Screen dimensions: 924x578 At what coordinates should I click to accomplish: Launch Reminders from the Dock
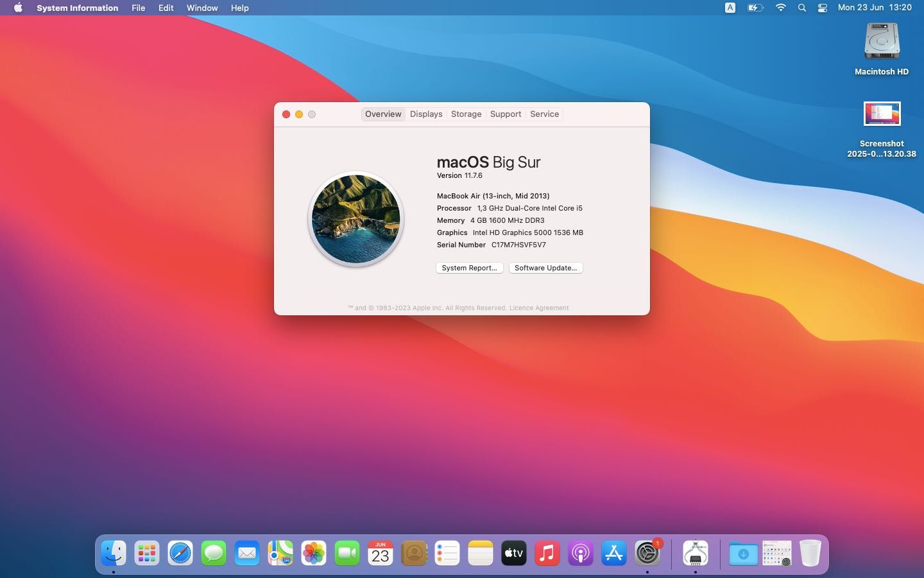click(447, 553)
